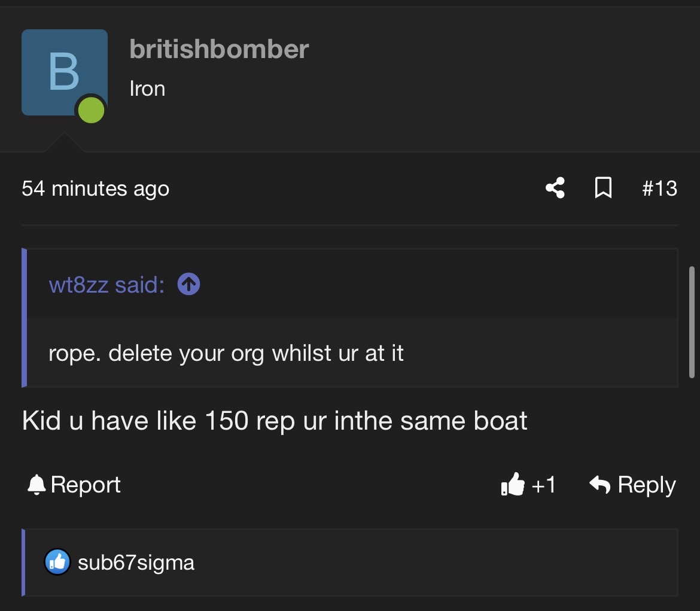Open britishbomber's B avatar

coord(64,72)
